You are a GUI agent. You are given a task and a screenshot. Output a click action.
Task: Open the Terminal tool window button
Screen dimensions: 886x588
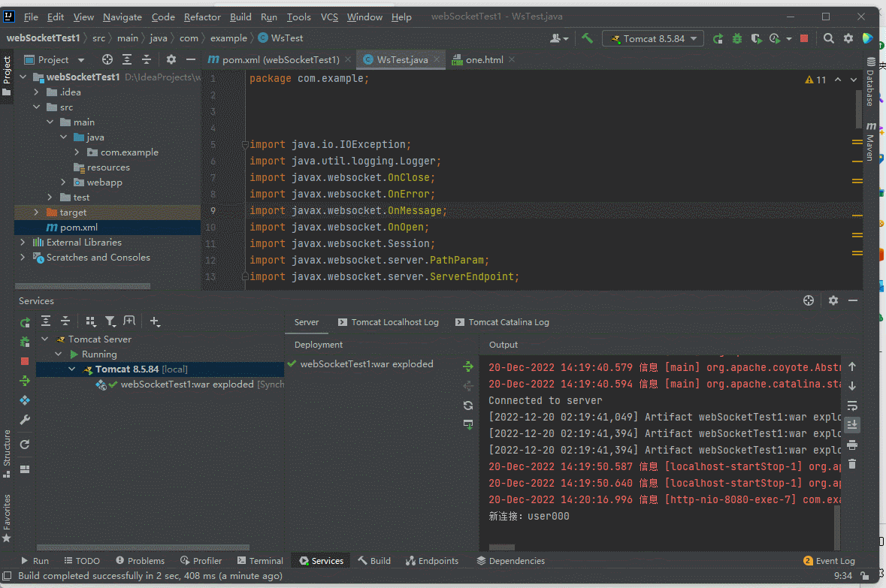click(260, 561)
